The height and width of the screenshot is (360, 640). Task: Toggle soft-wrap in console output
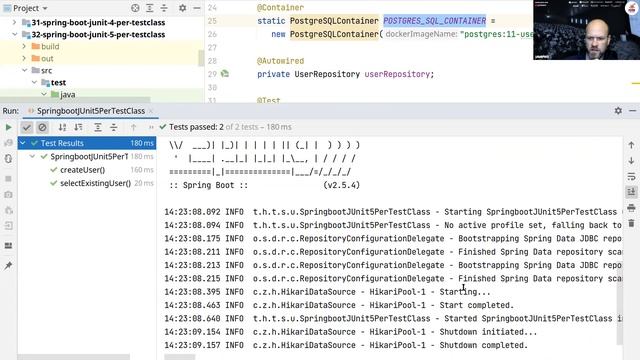click(631, 176)
